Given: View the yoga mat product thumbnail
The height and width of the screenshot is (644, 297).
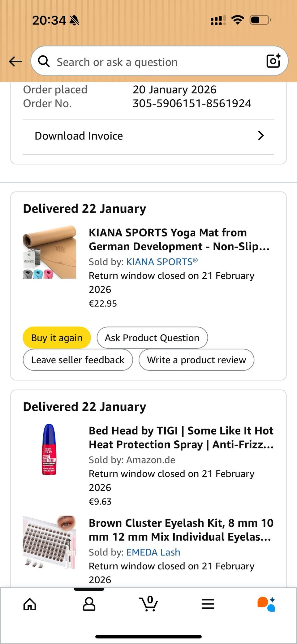Looking at the screenshot, I should click(x=49, y=252).
